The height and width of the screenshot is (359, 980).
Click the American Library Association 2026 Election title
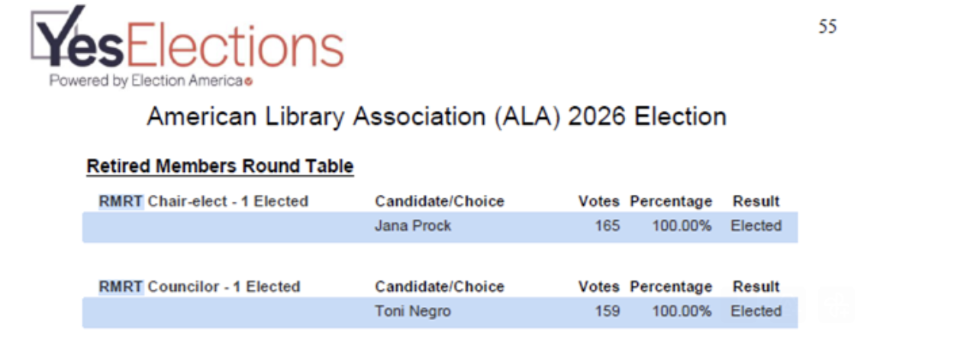(x=436, y=117)
